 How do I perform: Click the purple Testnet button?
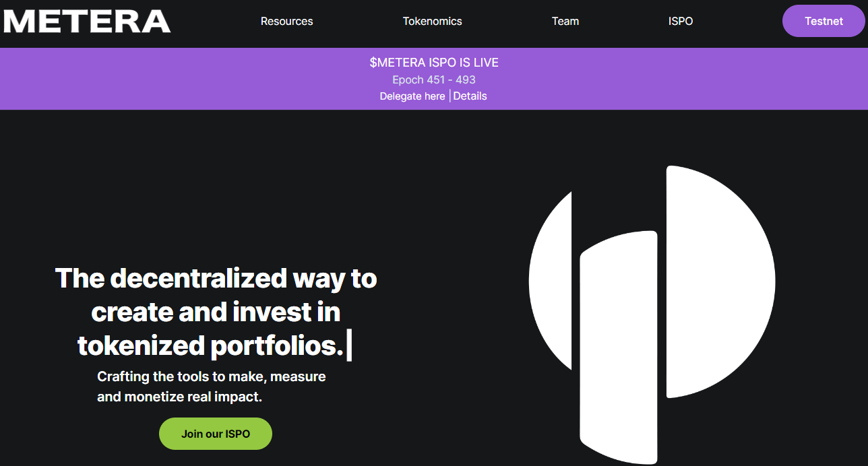(824, 21)
